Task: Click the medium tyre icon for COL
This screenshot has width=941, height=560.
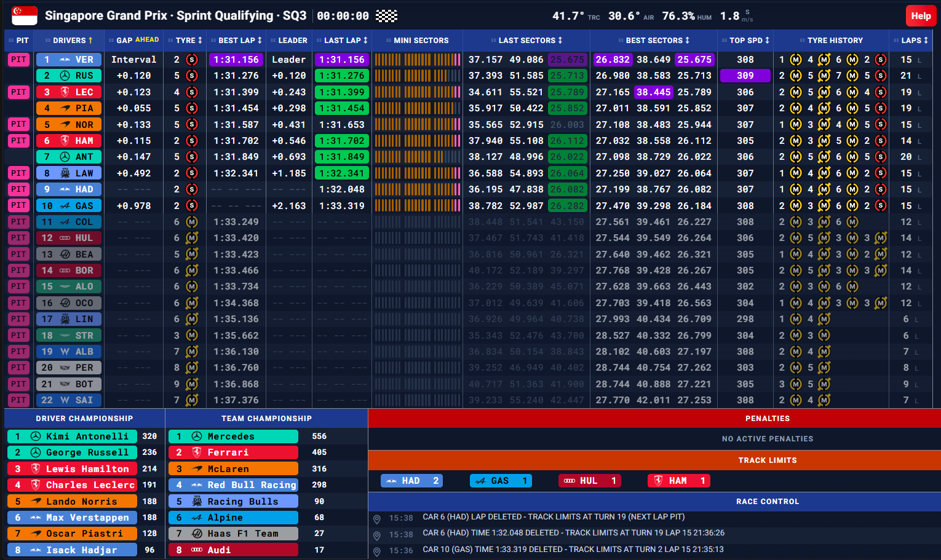Action: pyautogui.click(x=192, y=222)
